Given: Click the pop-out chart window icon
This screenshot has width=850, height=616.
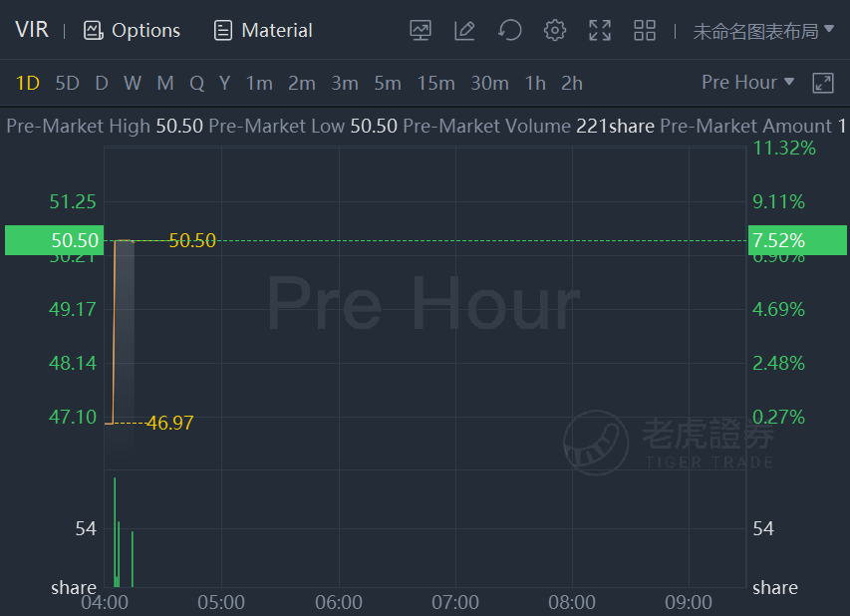Looking at the screenshot, I should click(x=823, y=83).
